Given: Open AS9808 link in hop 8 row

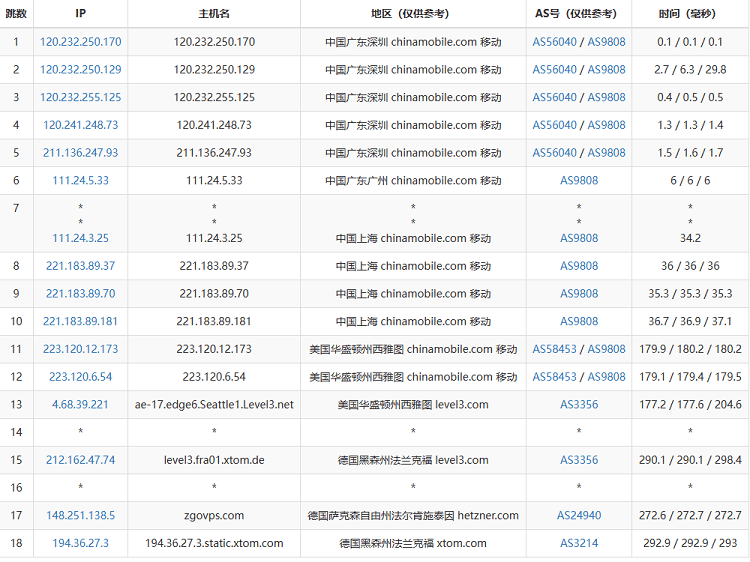Looking at the screenshot, I should pos(579,266).
